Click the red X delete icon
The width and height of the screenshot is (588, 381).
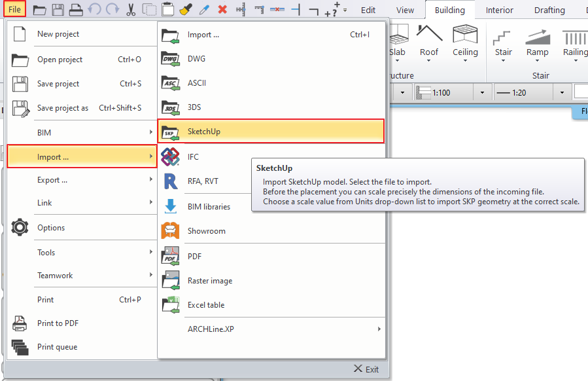222,9
